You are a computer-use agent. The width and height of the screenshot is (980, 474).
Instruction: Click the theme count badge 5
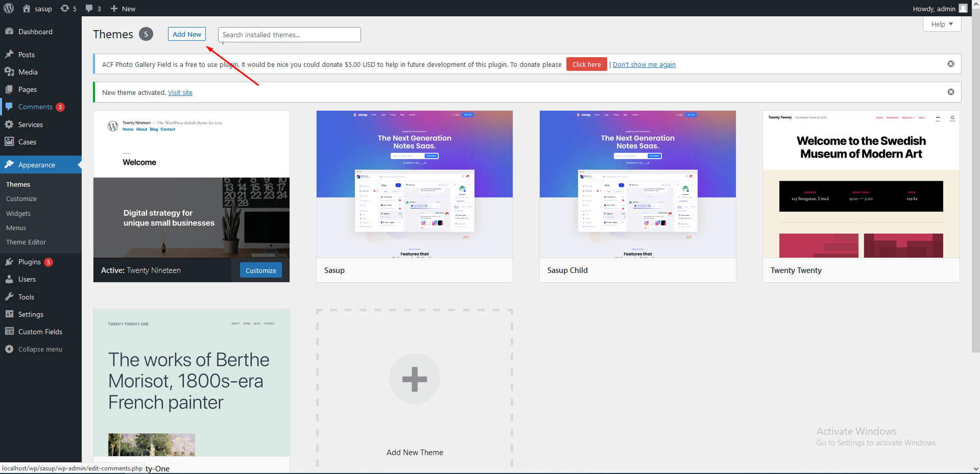tap(146, 34)
